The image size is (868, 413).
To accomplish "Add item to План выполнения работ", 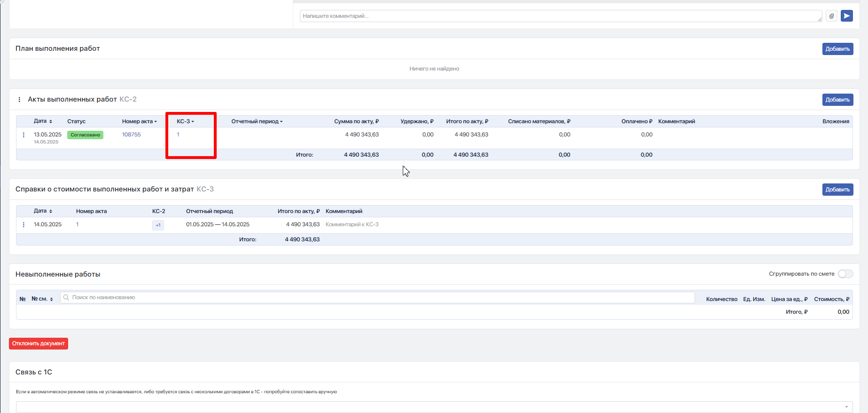I will (x=837, y=49).
